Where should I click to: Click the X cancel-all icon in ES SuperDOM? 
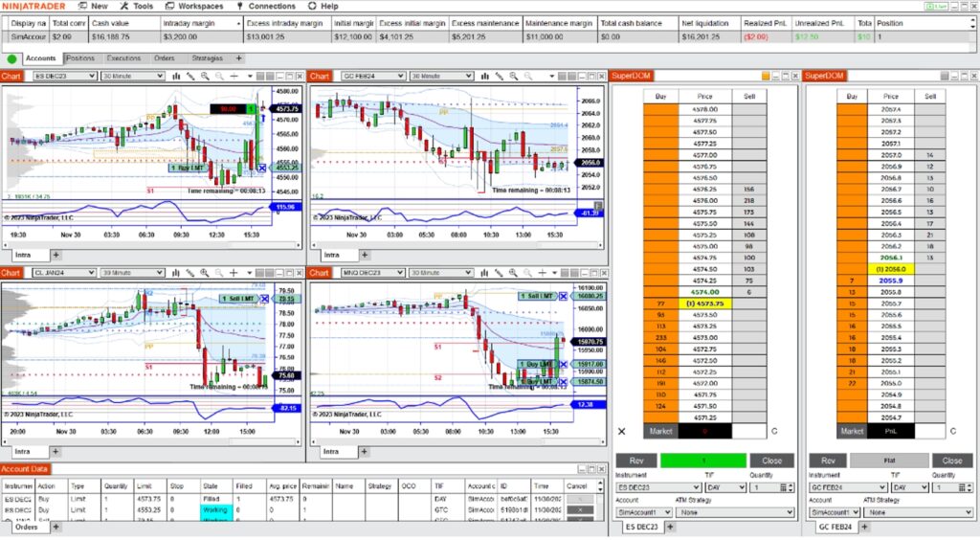point(621,431)
